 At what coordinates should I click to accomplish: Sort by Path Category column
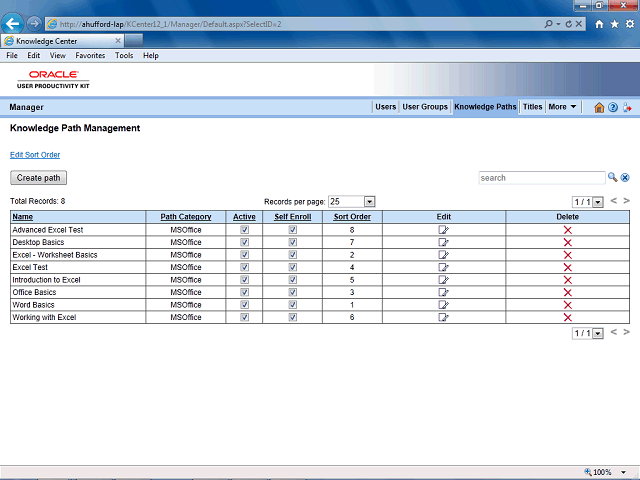(186, 217)
